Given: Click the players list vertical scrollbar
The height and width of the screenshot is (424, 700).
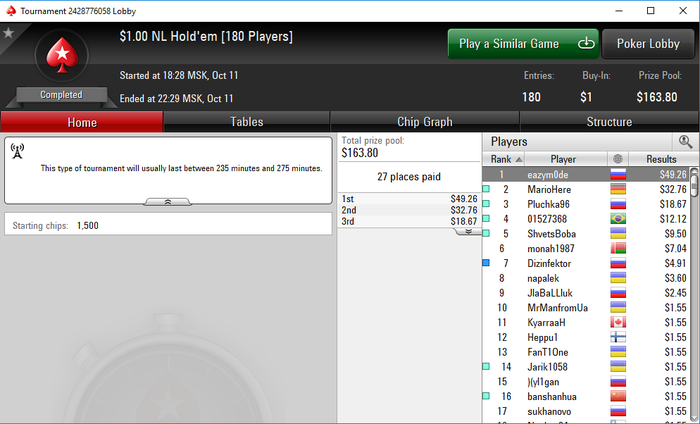Looking at the screenshot, I should pos(694,295).
